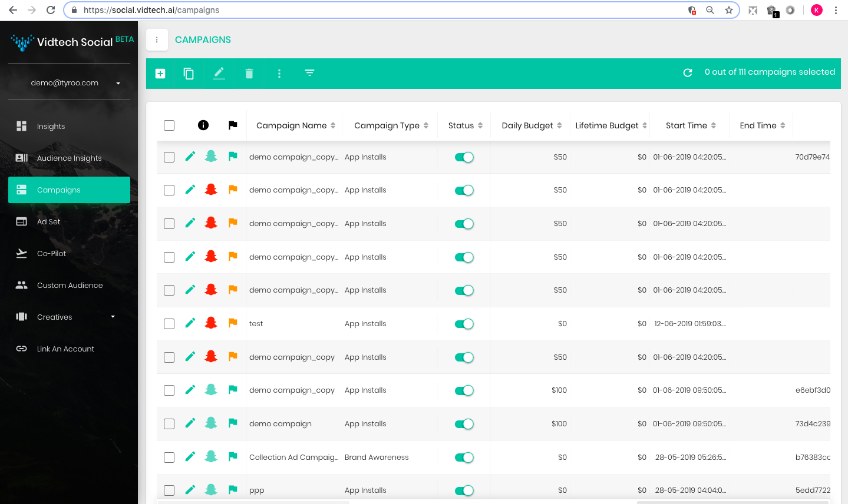
Task: Open the demo@tyroo.com account dropdown
Action: click(x=75, y=83)
